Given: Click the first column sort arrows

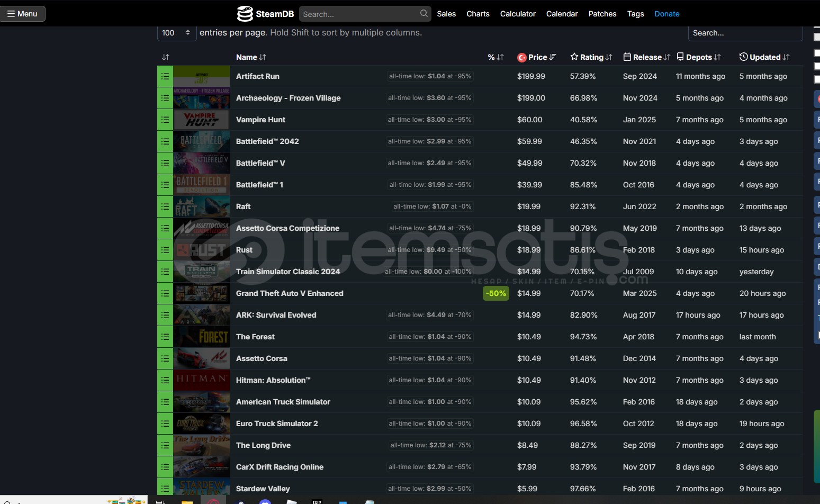Looking at the screenshot, I should click(166, 57).
